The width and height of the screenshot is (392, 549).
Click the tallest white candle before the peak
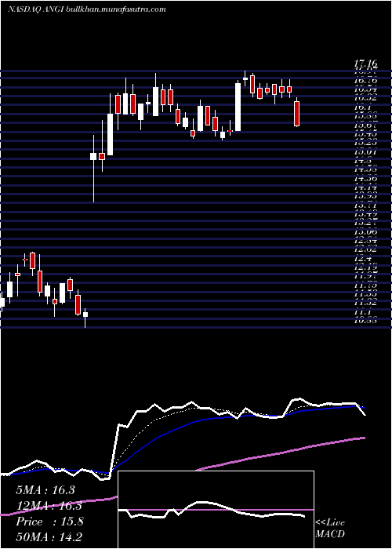coord(238,107)
